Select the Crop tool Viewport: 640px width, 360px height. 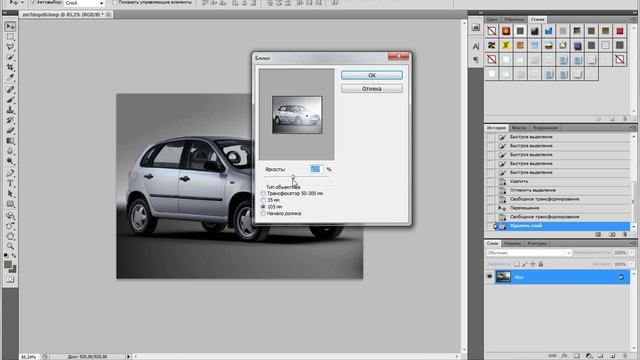[x=10, y=67]
